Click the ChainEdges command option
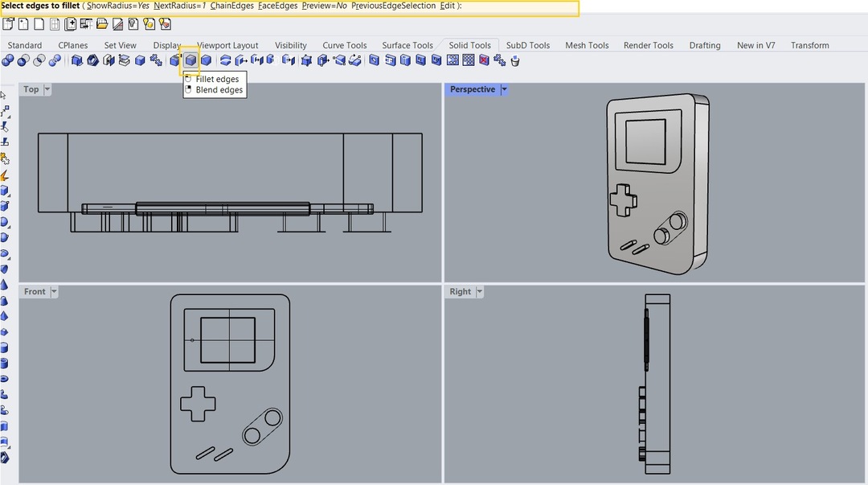 232,6
